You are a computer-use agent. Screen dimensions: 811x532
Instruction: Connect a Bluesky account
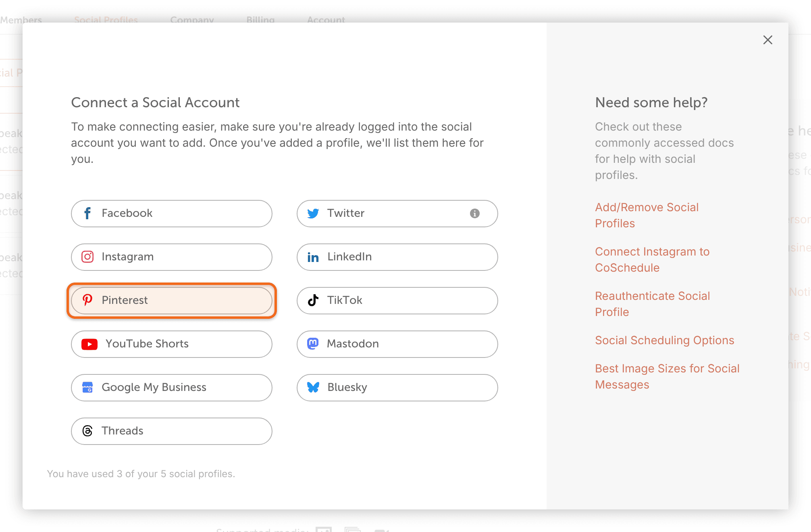397,388
